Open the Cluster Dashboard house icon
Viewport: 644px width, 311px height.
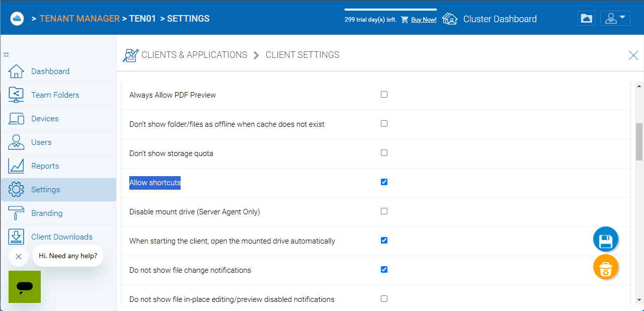[x=449, y=19]
